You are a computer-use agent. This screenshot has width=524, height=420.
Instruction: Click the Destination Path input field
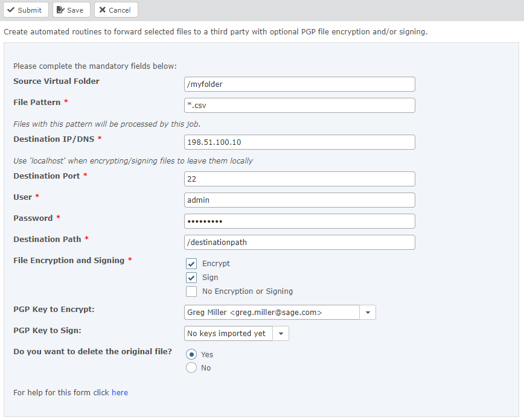(299, 242)
